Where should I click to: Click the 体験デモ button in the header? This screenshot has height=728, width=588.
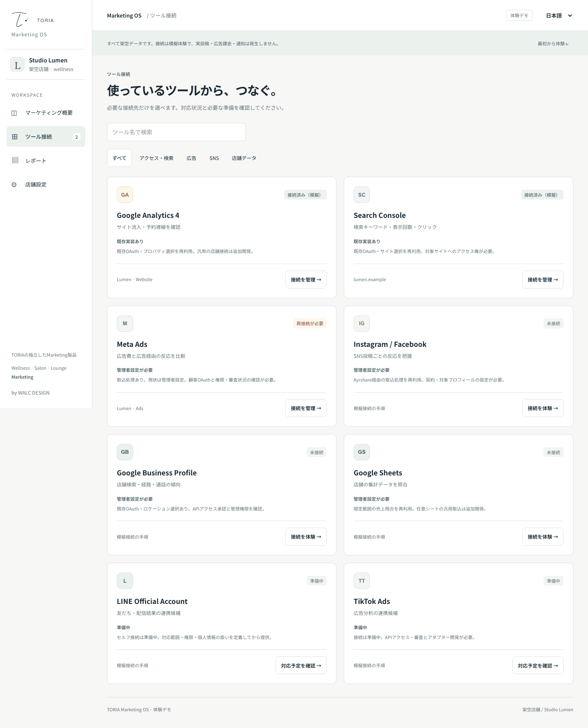pos(519,16)
